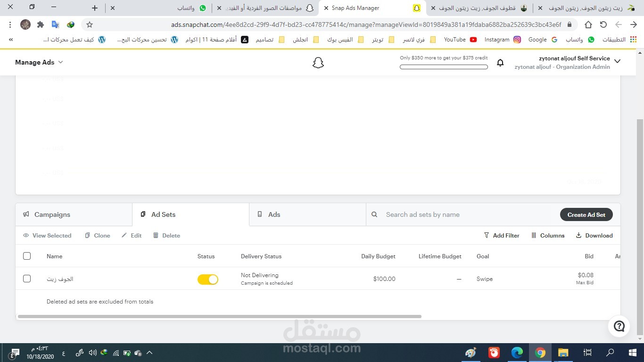Close the Snap Ads Manager tab
644x362 pixels.
(x=326, y=8)
